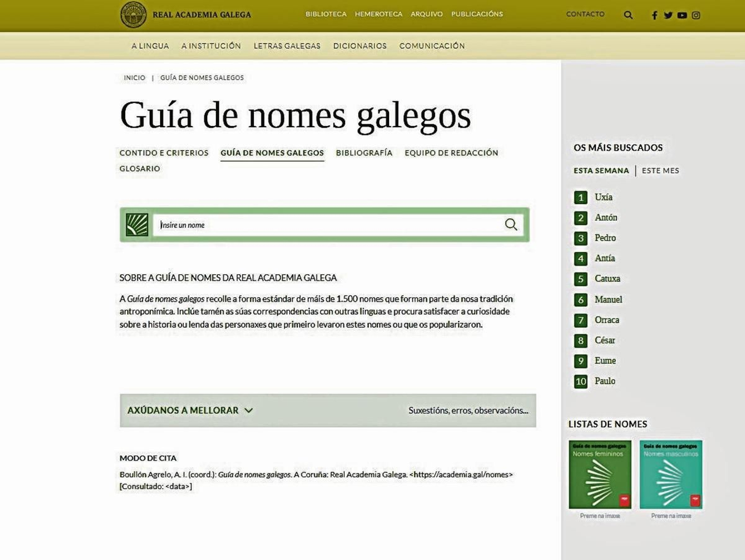Open the A Lingua navigation menu

[150, 46]
